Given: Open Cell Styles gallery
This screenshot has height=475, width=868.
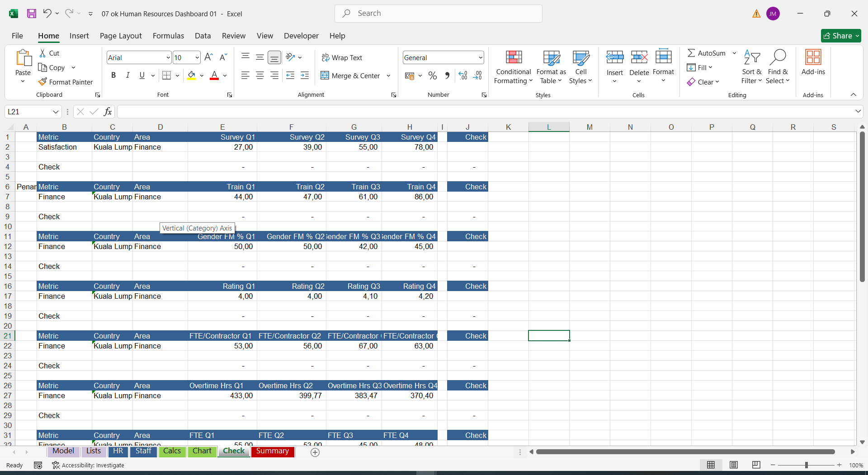Looking at the screenshot, I should click(x=580, y=67).
